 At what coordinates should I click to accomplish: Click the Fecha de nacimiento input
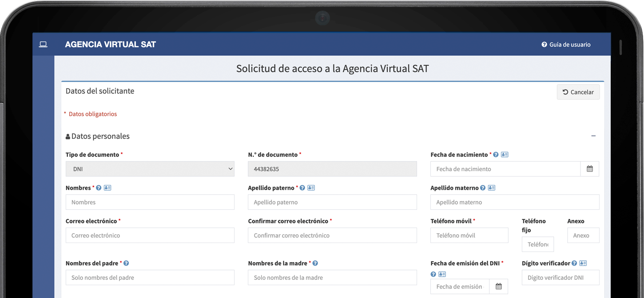pos(505,169)
